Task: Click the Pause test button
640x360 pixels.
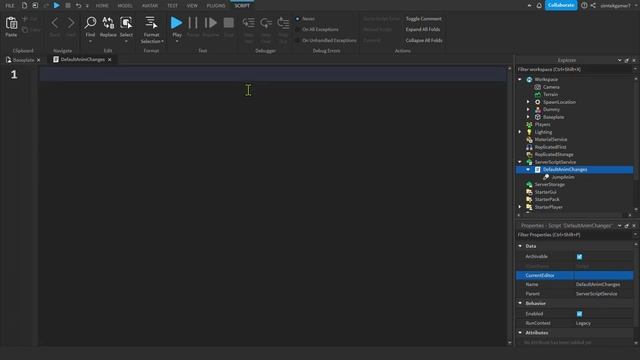Action: (x=193, y=23)
